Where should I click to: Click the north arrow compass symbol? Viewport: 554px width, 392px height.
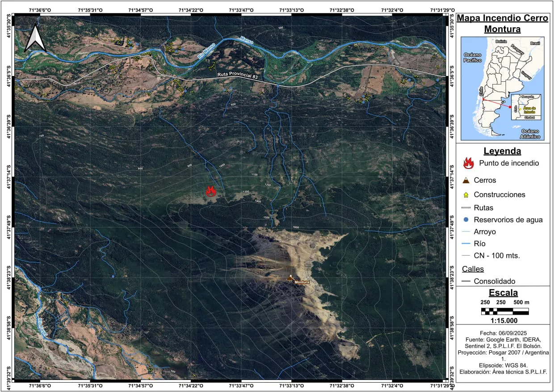35,38
